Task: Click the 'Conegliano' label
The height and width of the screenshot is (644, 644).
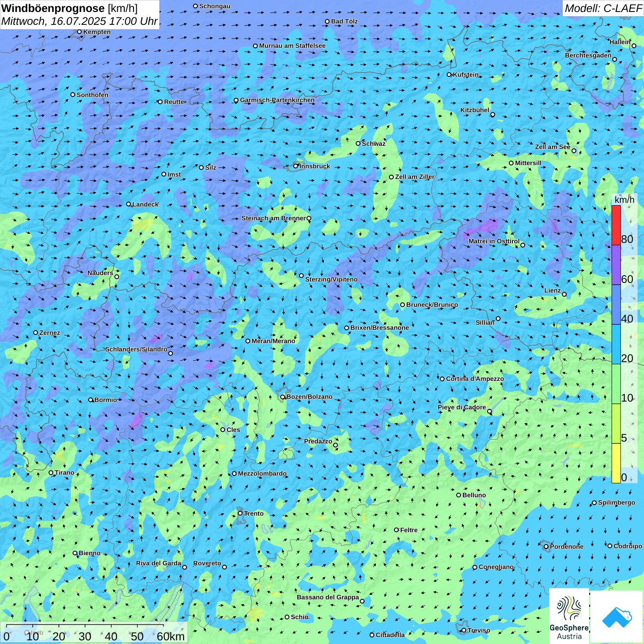Action: (x=496, y=567)
